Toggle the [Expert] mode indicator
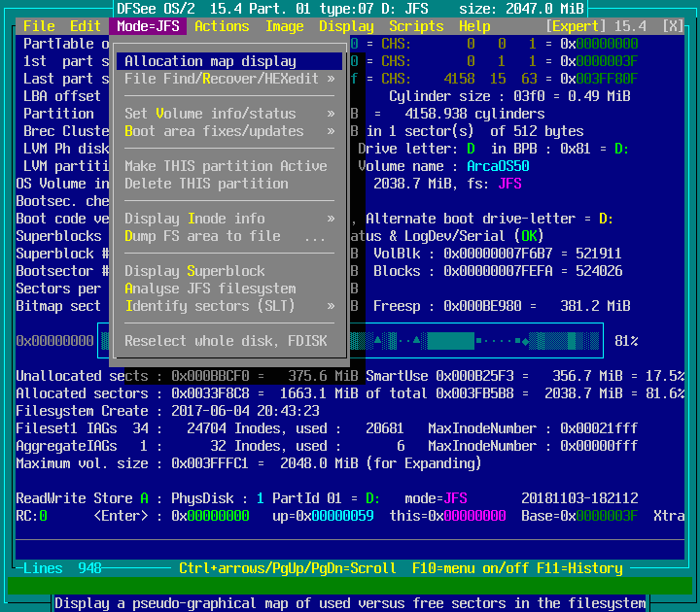This screenshot has width=700, height=612. tap(579, 26)
